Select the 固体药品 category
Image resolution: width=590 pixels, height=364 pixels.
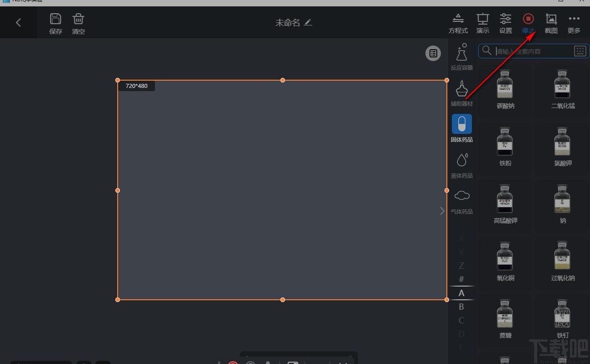click(x=462, y=129)
